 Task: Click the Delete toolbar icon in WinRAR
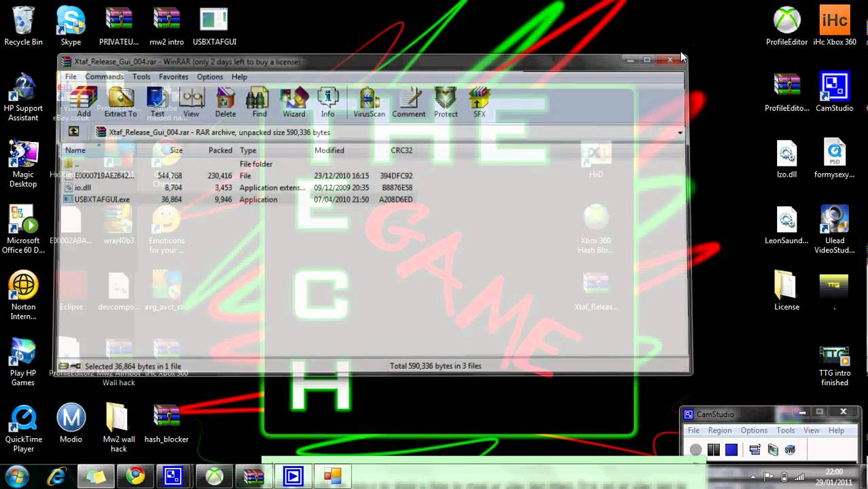click(225, 103)
